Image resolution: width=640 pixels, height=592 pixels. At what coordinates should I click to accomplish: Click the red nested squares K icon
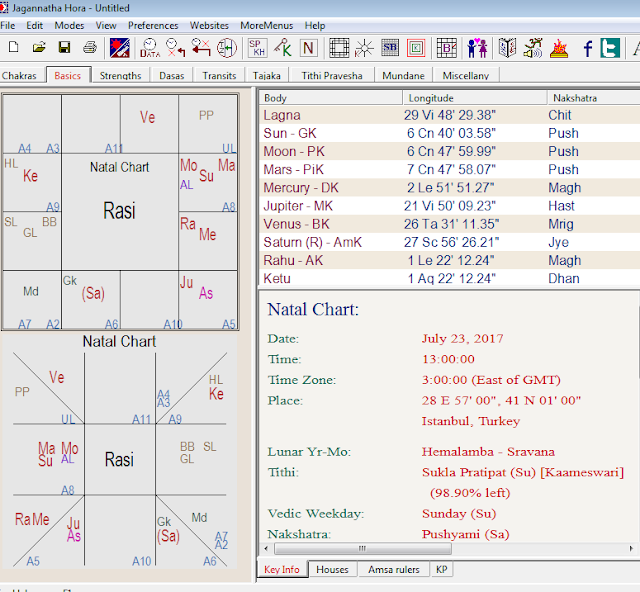click(x=416, y=48)
